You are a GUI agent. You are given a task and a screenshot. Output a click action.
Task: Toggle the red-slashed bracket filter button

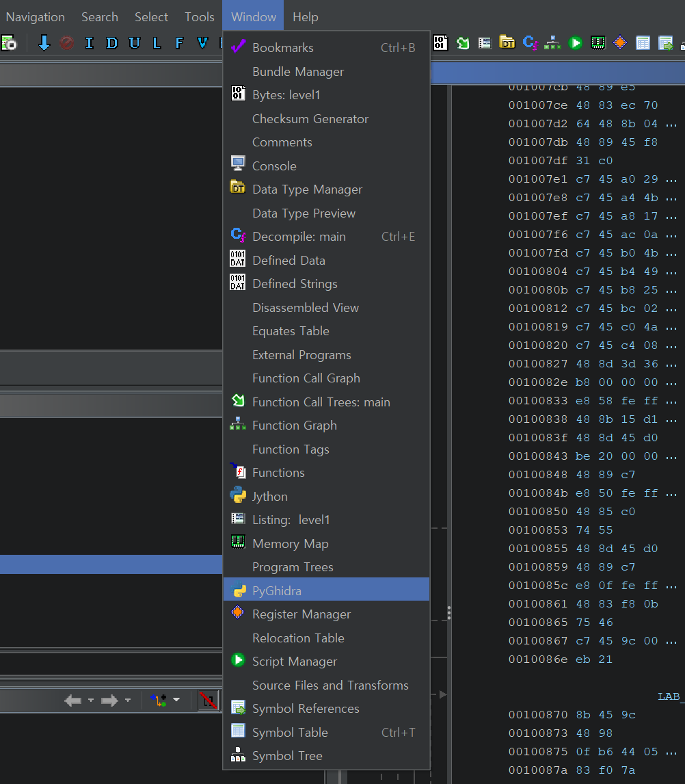click(x=208, y=701)
